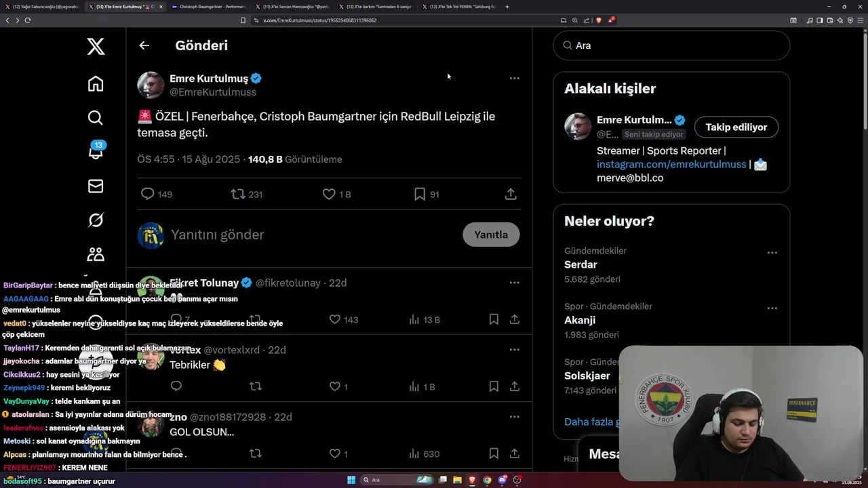This screenshot has width=868, height=488.
Task: Bookmark zno's GOL OLSUN reply
Action: [x=494, y=453]
